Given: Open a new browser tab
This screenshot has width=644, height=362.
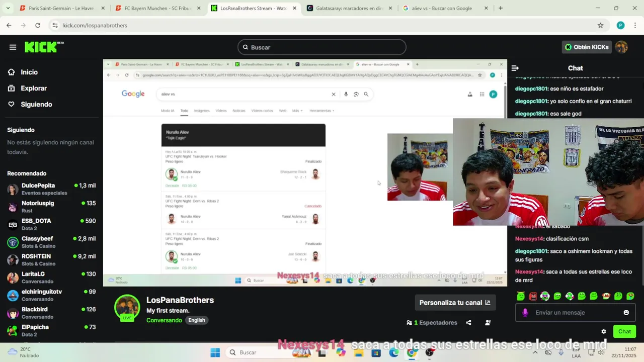Looking at the screenshot, I should coord(500,8).
